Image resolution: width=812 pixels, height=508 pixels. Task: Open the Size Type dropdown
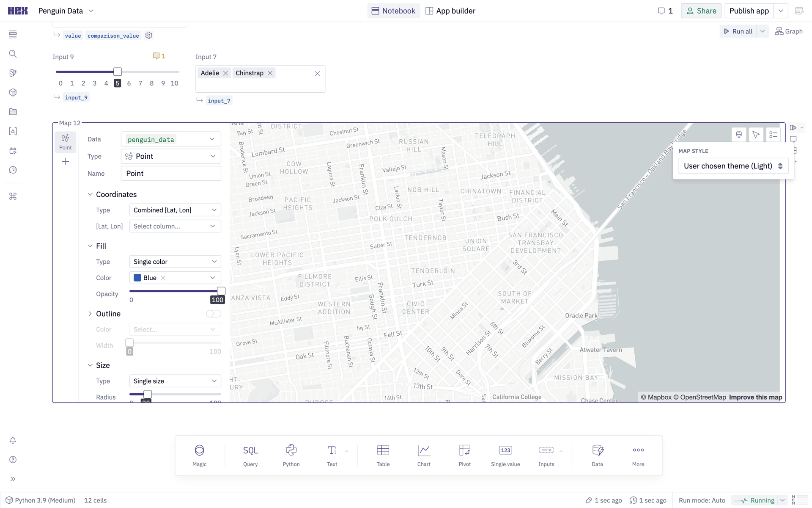(175, 381)
